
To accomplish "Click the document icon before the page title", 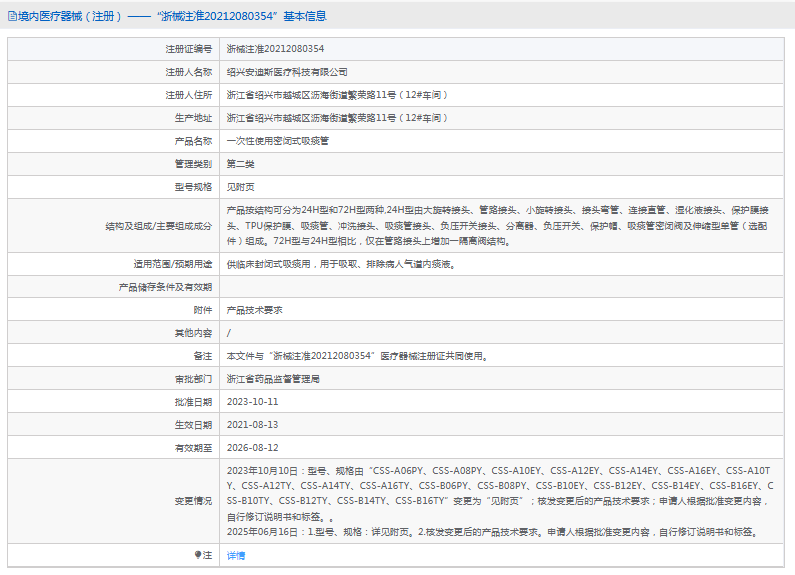I will (x=12, y=16).
